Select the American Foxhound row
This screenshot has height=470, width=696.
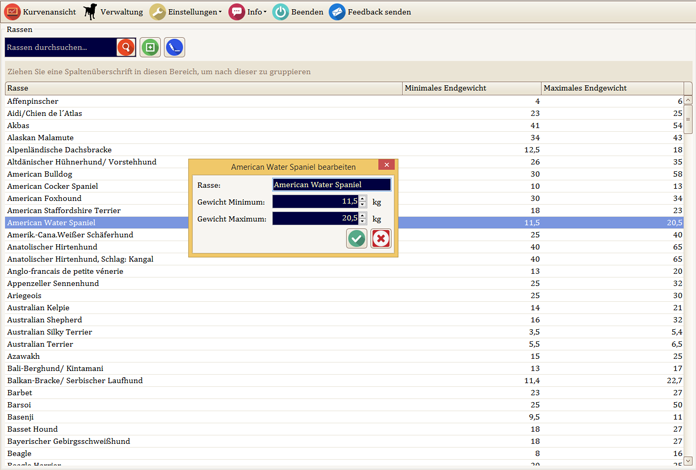coord(344,198)
